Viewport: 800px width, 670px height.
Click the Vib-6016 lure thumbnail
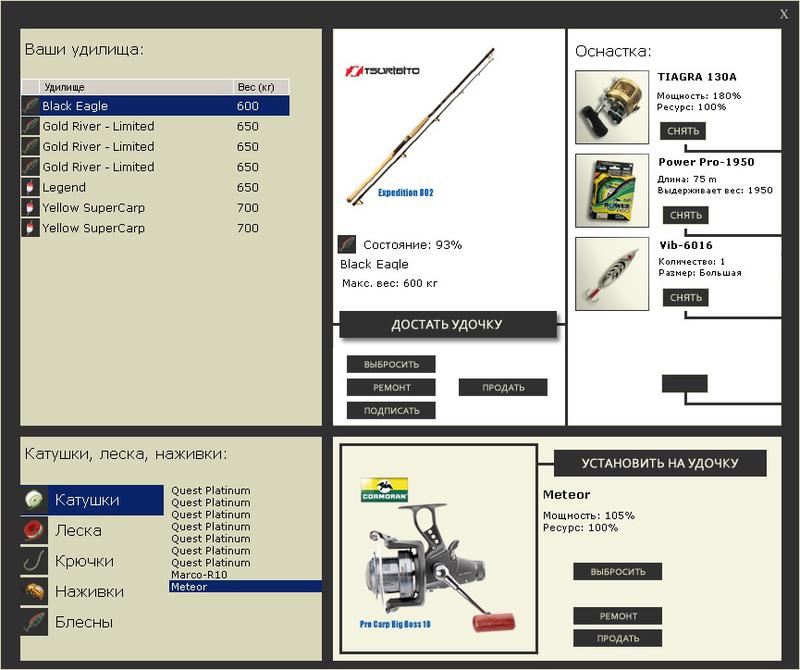pyautogui.click(x=612, y=274)
